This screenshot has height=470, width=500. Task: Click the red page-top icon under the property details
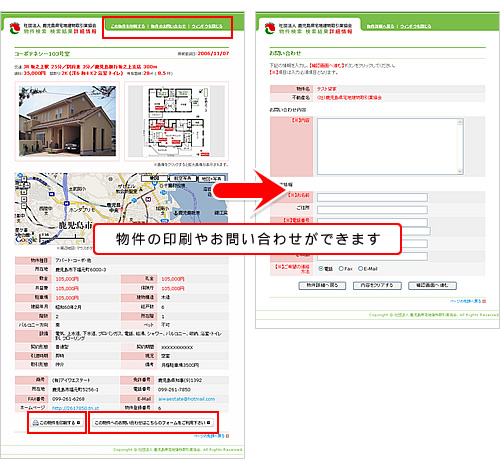(x=228, y=436)
